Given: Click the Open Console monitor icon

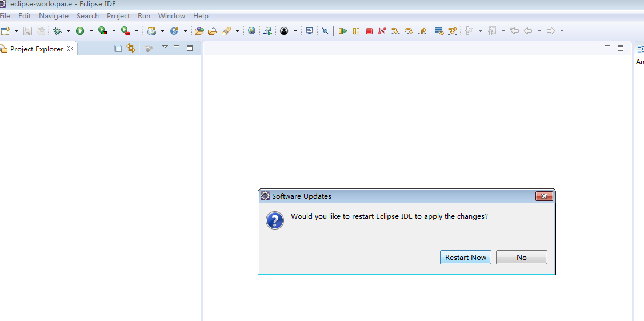Looking at the screenshot, I should [x=309, y=31].
